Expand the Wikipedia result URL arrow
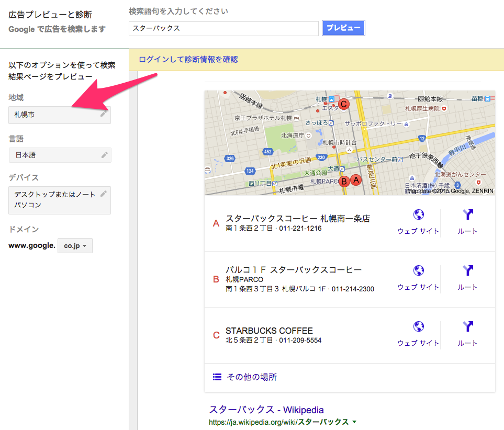Screen dimensions: 504x430 (x=354, y=422)
